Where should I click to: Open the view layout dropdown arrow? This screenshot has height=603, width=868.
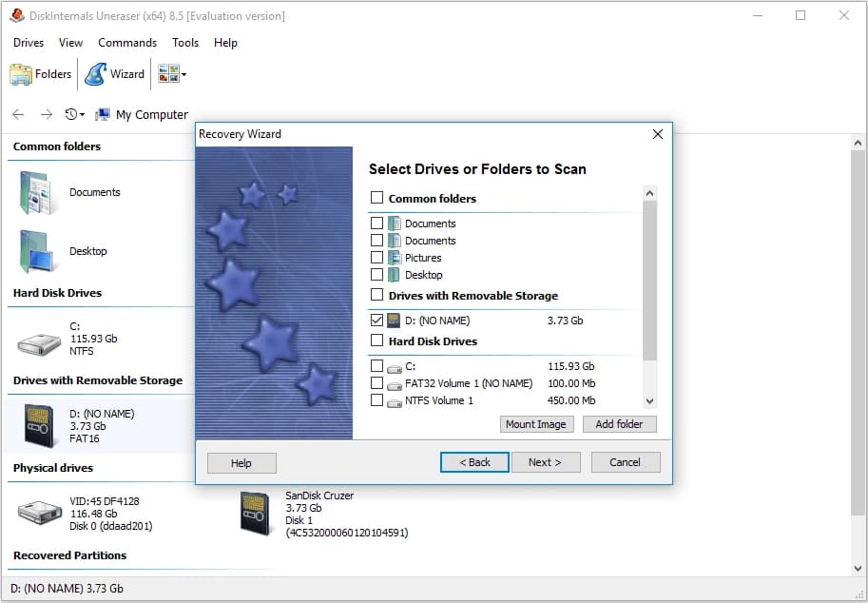tap(183, 73)
